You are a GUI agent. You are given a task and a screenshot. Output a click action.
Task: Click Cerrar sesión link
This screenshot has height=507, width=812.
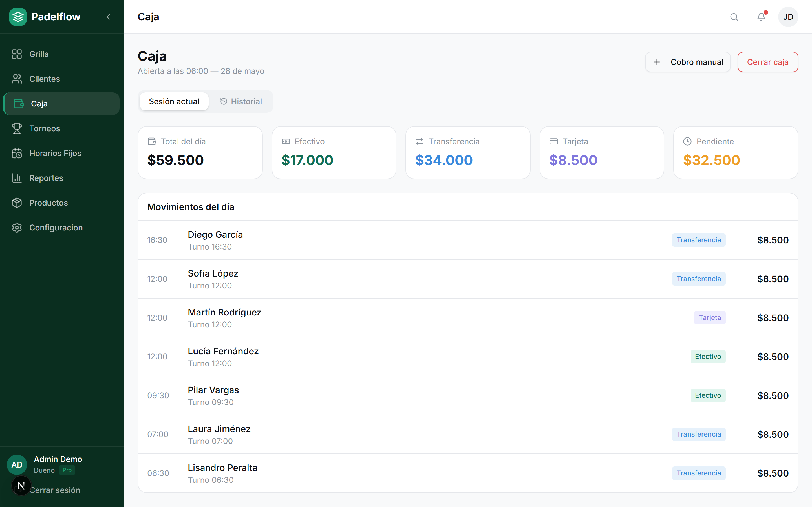click(55, 490)
